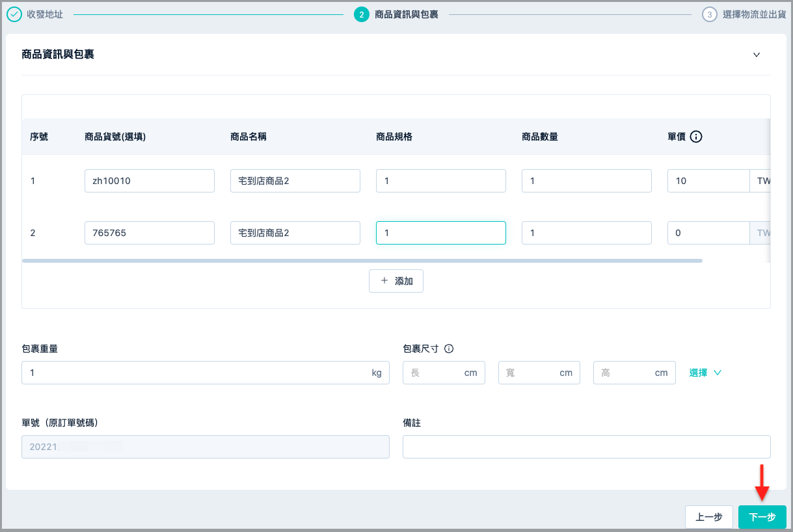
Task: Click the product number field containing 765765
Action: pyautogui.click(x=150, y=233)
